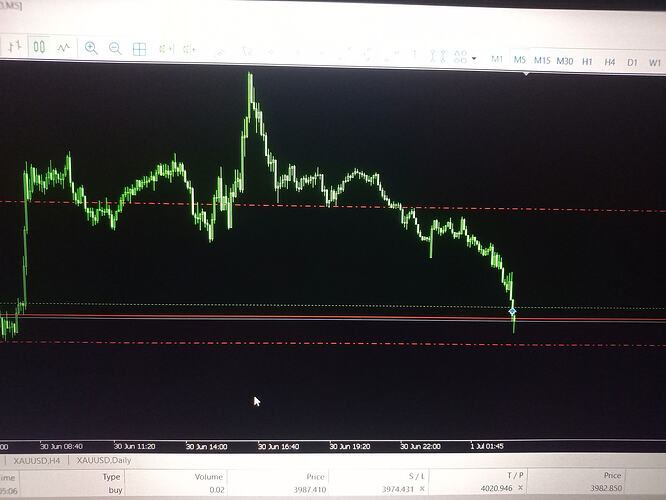Select the W1 timeframe

point(655,63)
